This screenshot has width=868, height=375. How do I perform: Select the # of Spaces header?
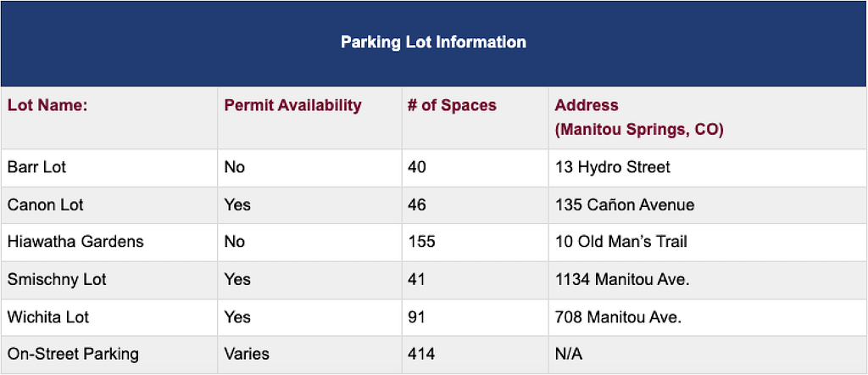[x=453, y=105]
